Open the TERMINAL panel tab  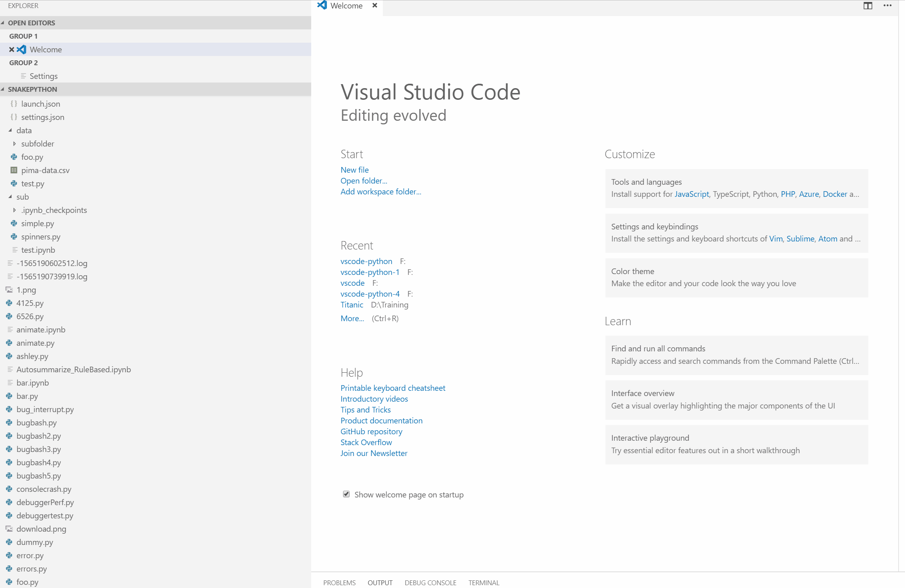click(484, 582)
